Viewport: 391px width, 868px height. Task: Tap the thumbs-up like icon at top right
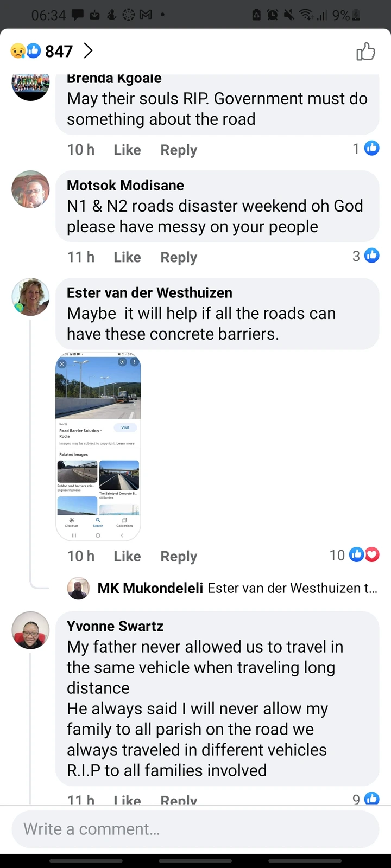(x=365, y=52)
